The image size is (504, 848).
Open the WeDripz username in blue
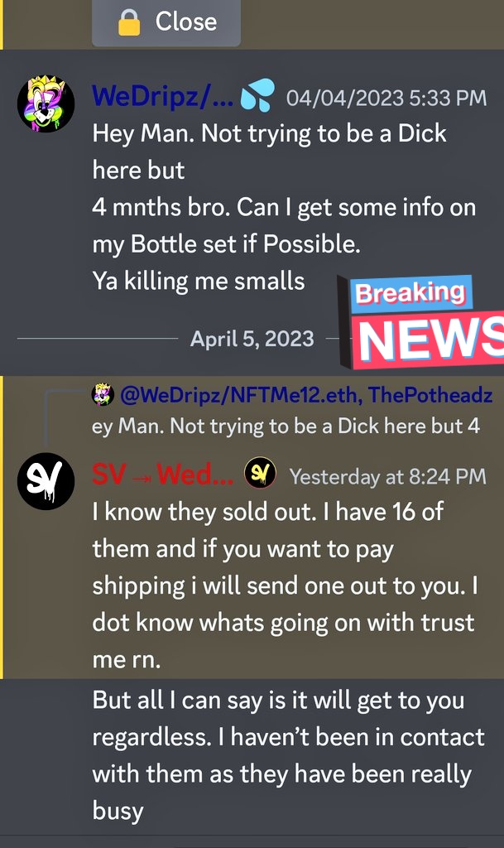click(162, 96)
